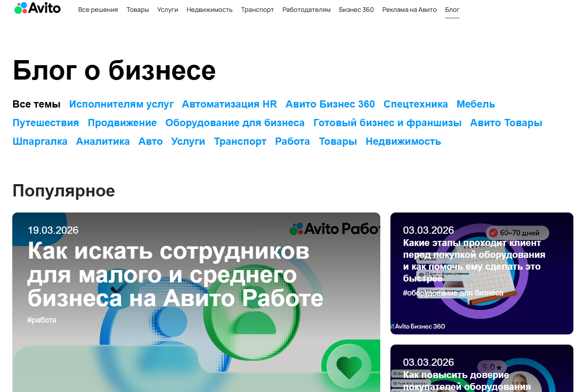The image size is (581, 392).
Task: Click the Avito logo
Action: (x=37, y=8)
